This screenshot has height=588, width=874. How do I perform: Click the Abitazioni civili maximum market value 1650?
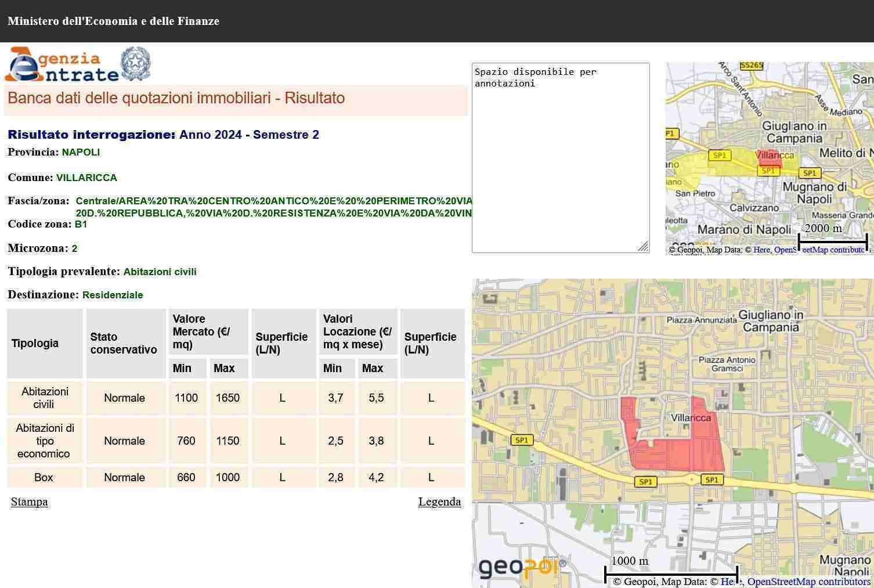(227, 398)
